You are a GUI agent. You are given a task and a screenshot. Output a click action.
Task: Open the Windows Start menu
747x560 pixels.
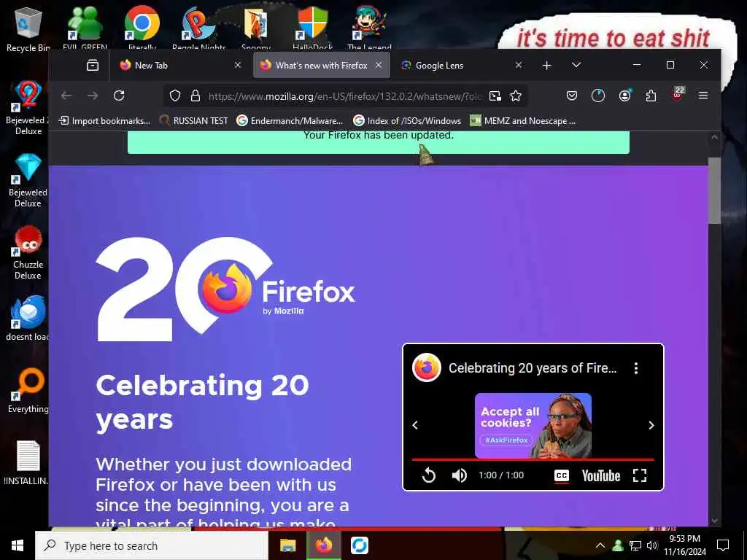point(18,545)
